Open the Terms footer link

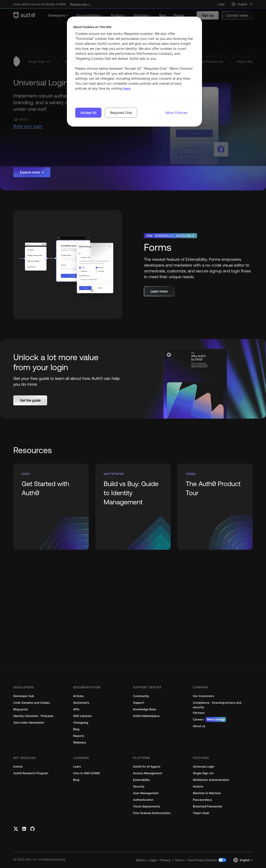pyautogui.click(x=179, y=860)
